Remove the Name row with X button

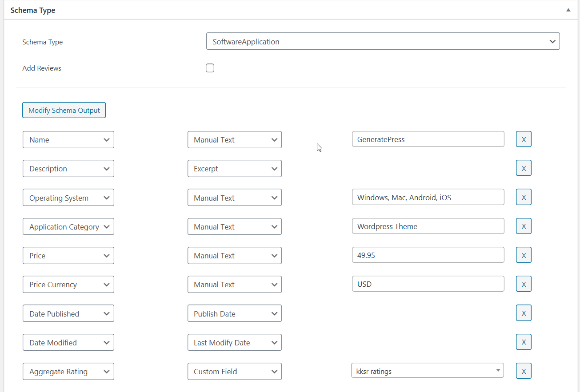524,139
